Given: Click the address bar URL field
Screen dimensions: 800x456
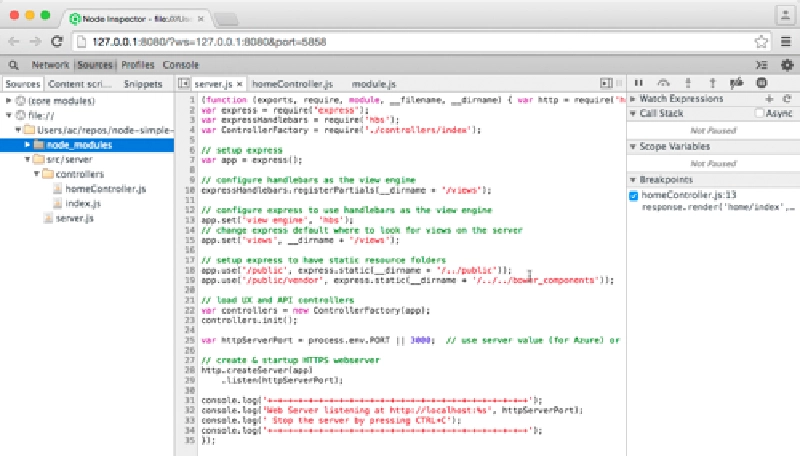Looking at the screenshot, I should coord(418,42).
